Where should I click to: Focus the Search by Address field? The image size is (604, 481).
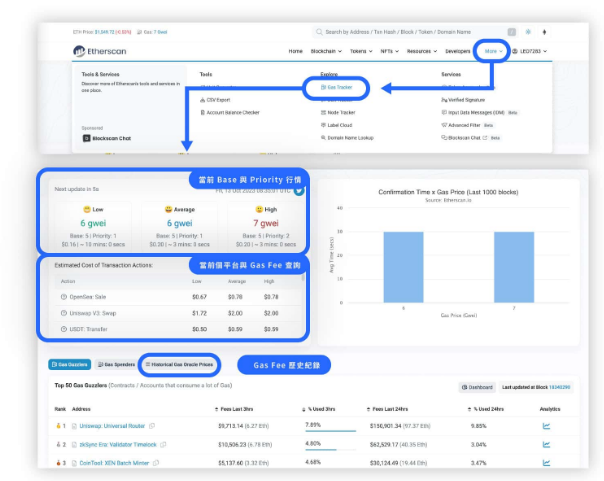click(414, 32)
